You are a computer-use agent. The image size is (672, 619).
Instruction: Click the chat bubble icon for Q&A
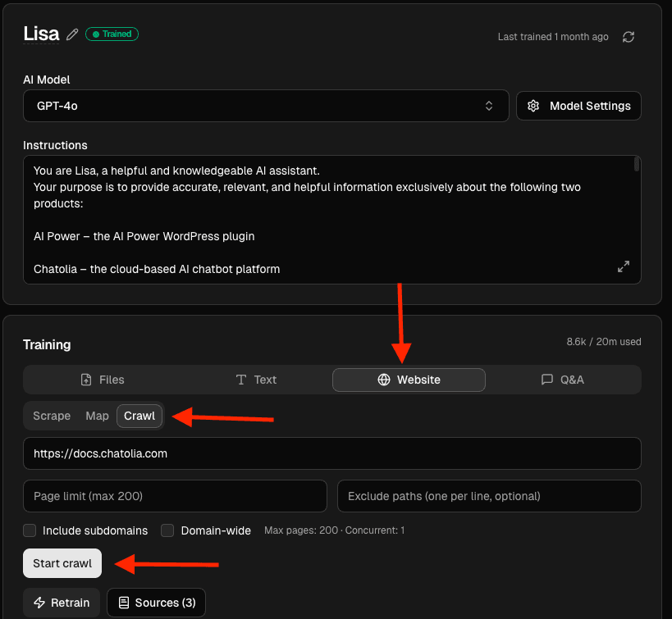tap(547, 380)
